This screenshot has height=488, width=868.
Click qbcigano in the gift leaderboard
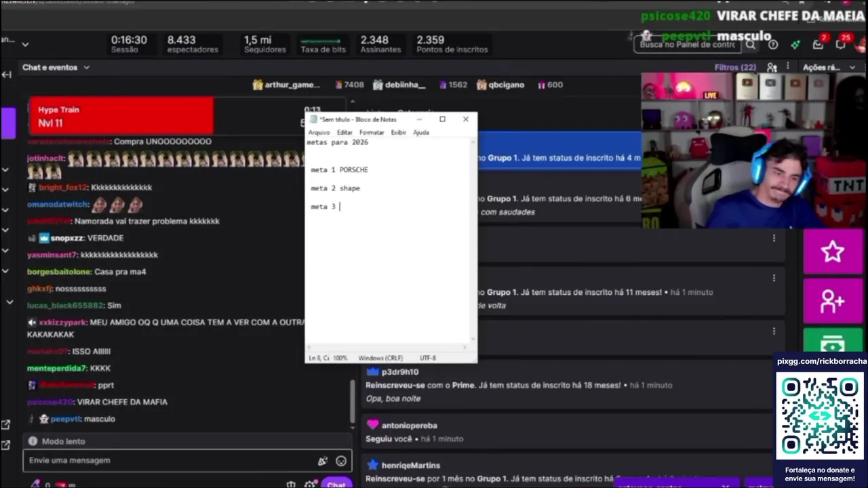(x=506, y=85)
